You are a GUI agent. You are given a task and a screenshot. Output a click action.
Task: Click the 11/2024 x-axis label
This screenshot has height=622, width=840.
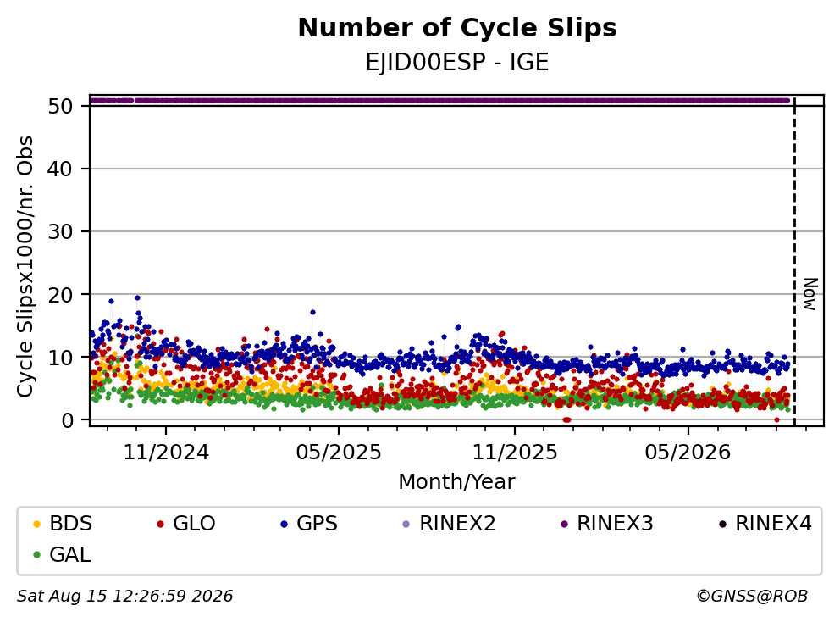166,453
